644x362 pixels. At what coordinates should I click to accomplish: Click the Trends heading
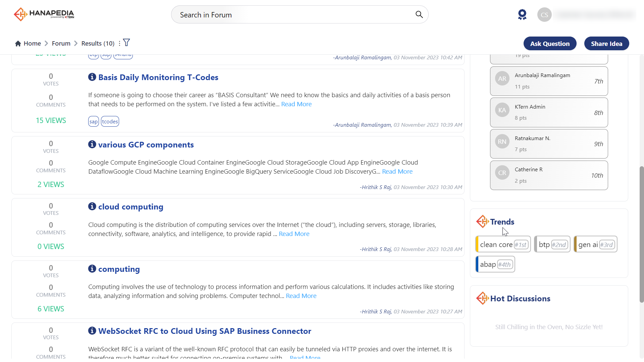[x=502, y=222]
